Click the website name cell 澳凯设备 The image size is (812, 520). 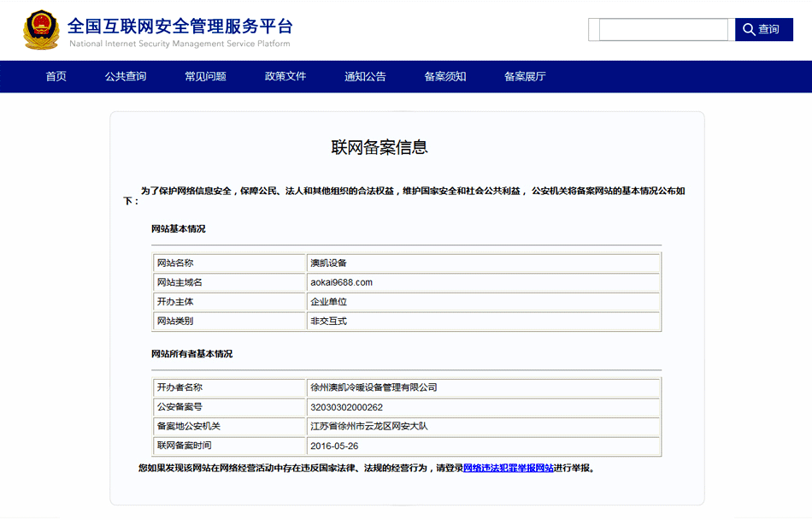click(x=328, y=263)
